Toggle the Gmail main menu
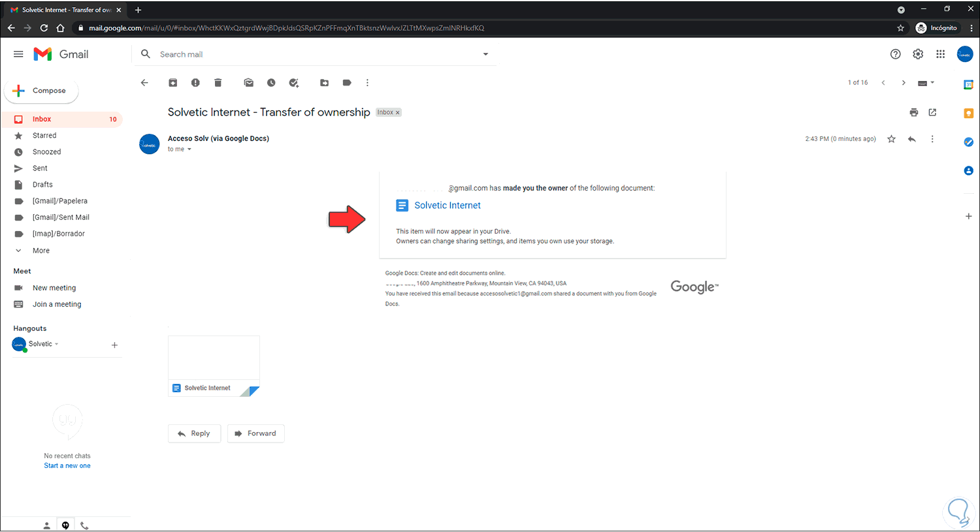Image resolution: width=980 pixels, height=532 pixels. (x=18, y=54)
